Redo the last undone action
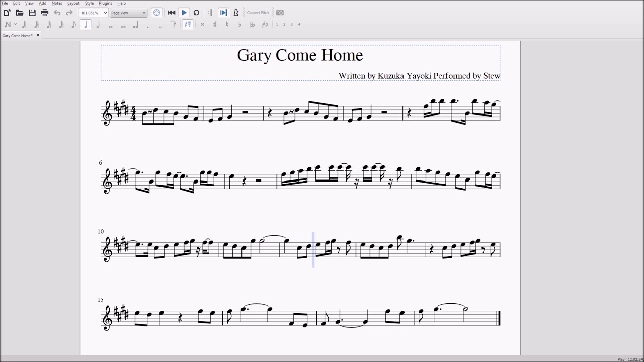644x362 pixels. (69, 13)
